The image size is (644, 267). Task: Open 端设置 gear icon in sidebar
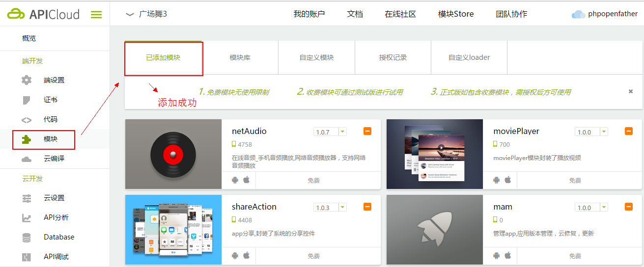[x=27, y=80]
